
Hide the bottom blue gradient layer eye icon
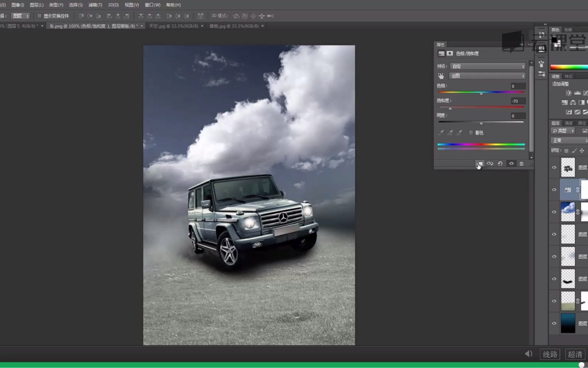coord(554,323)
